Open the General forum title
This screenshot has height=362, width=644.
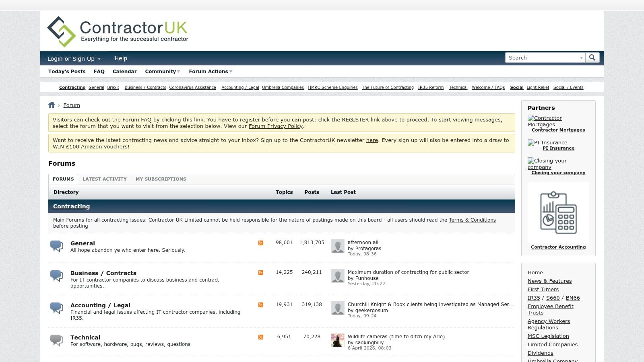coord(83,243)
